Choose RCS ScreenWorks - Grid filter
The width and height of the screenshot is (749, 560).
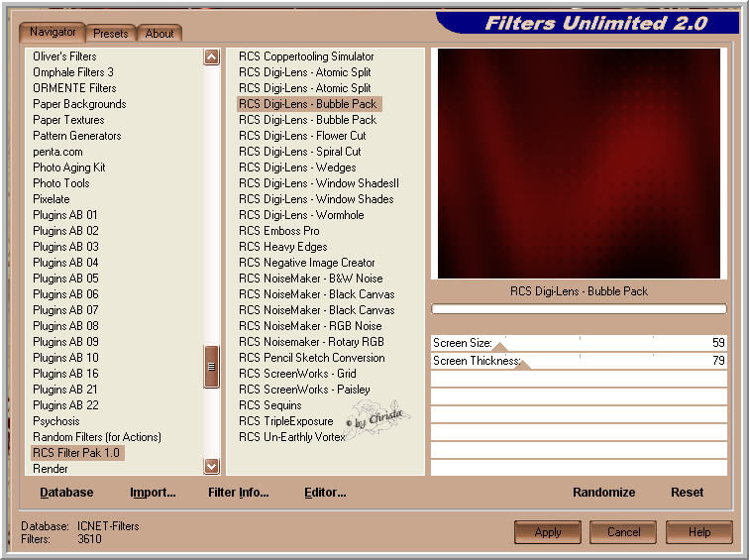click(x=297, y=374)
